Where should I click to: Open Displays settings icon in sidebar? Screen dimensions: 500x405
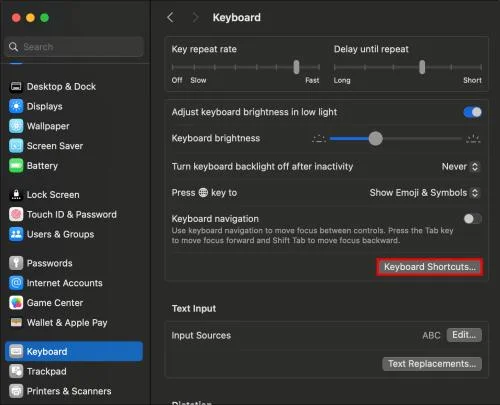point(16,106)
